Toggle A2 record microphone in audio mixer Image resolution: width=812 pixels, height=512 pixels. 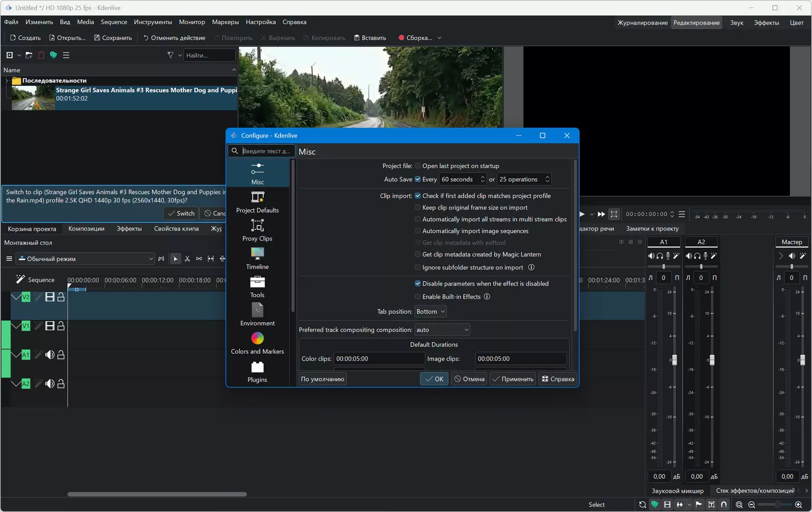click(x=706, y=256)
